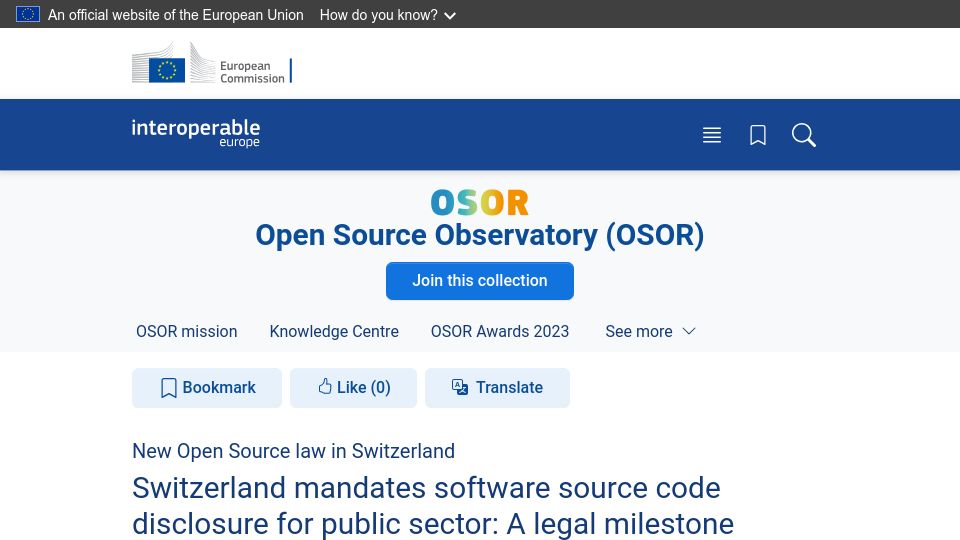Open bookmarks icon in blue header
The image size is (960, 540).
pyautogui.click(x=758, y=135)
